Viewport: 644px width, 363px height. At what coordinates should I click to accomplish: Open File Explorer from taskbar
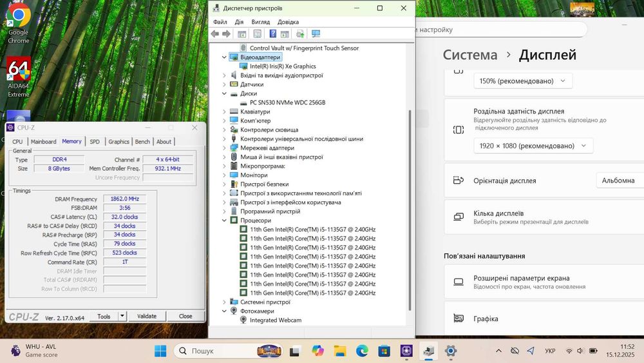[339, 351]
